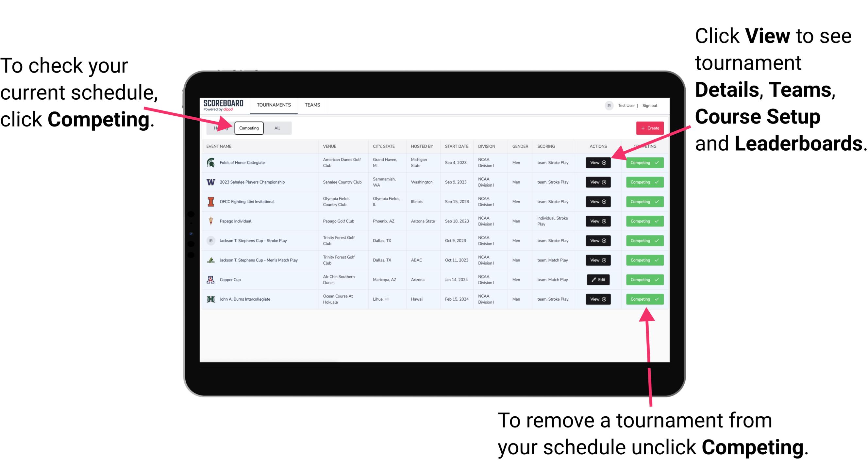The height and width of the screenshot is (467, 868).
Task: Select the Competing filter tab
Action: (x=248, y=128)
